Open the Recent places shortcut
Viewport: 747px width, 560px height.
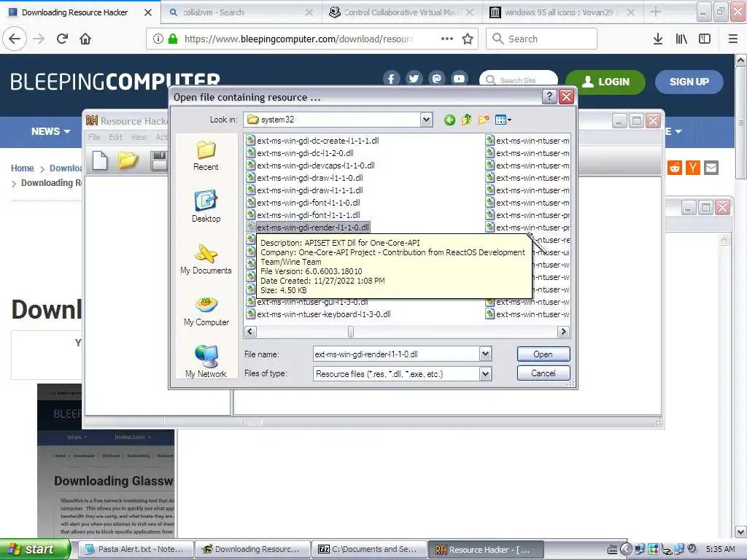point(206,156)
